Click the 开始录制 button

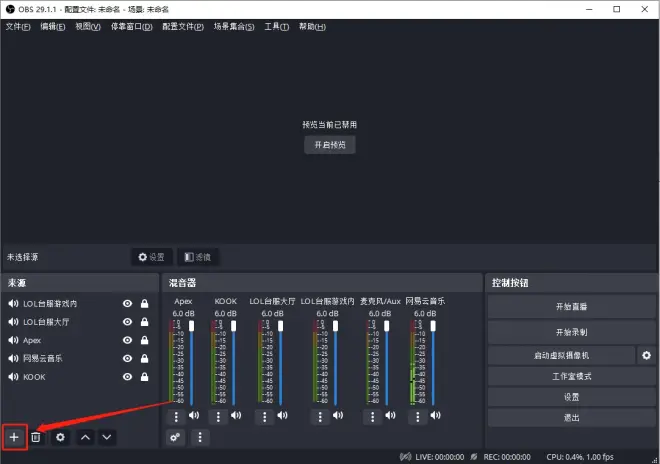(570, 331)
